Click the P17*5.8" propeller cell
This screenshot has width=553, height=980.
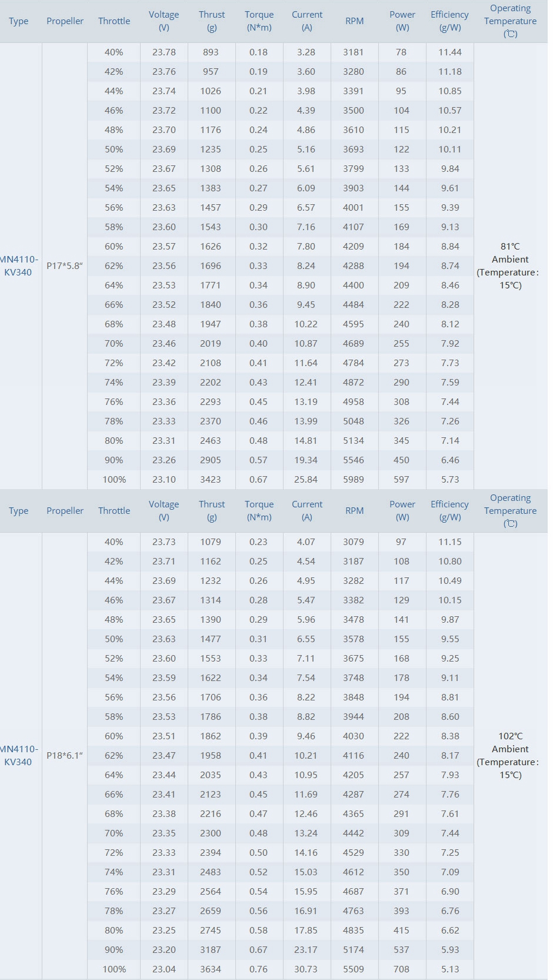65,266
